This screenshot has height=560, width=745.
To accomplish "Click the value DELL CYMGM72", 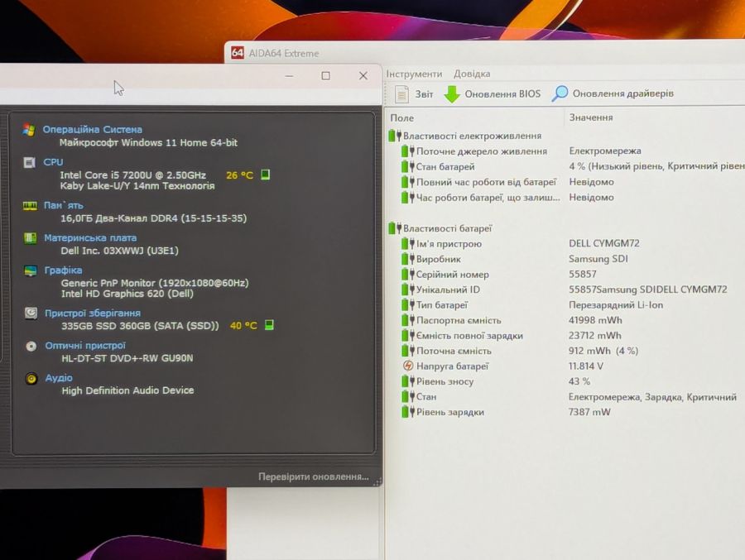I will [604, 243].
